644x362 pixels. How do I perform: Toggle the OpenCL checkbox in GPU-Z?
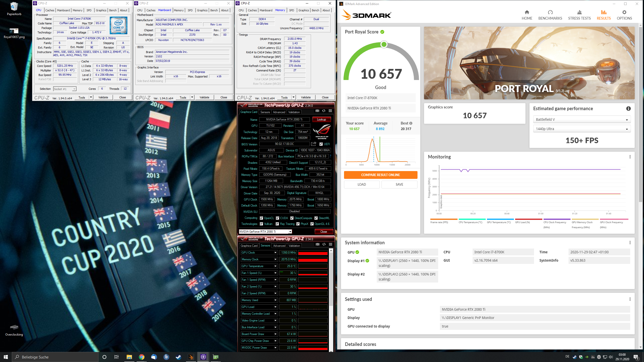click(261, 218)
